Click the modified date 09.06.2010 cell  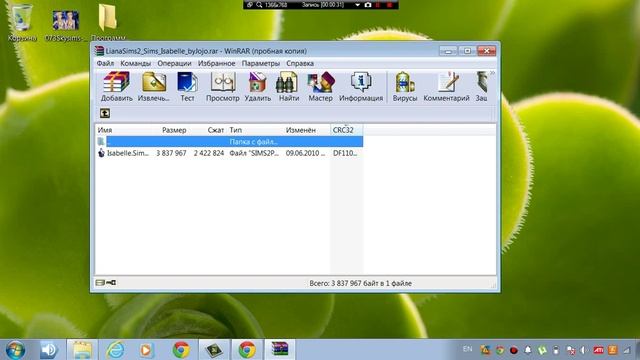pyautogui.click(x=305, y=153)
